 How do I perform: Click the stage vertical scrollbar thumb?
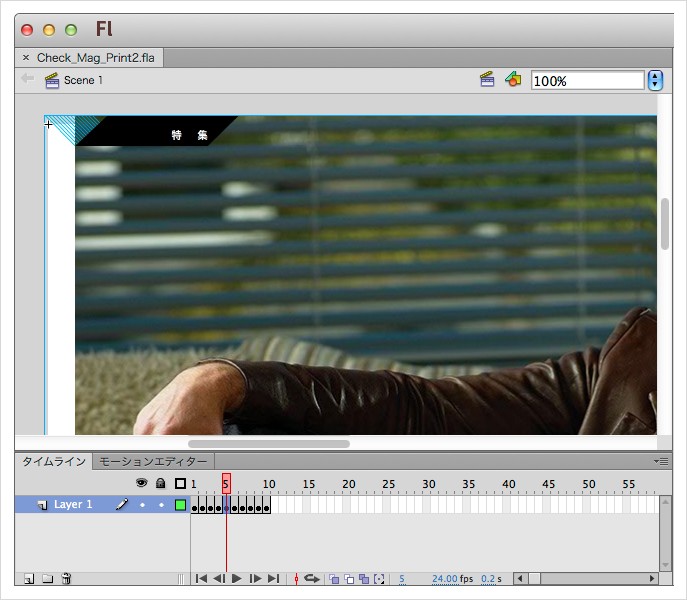click(665, 224)
